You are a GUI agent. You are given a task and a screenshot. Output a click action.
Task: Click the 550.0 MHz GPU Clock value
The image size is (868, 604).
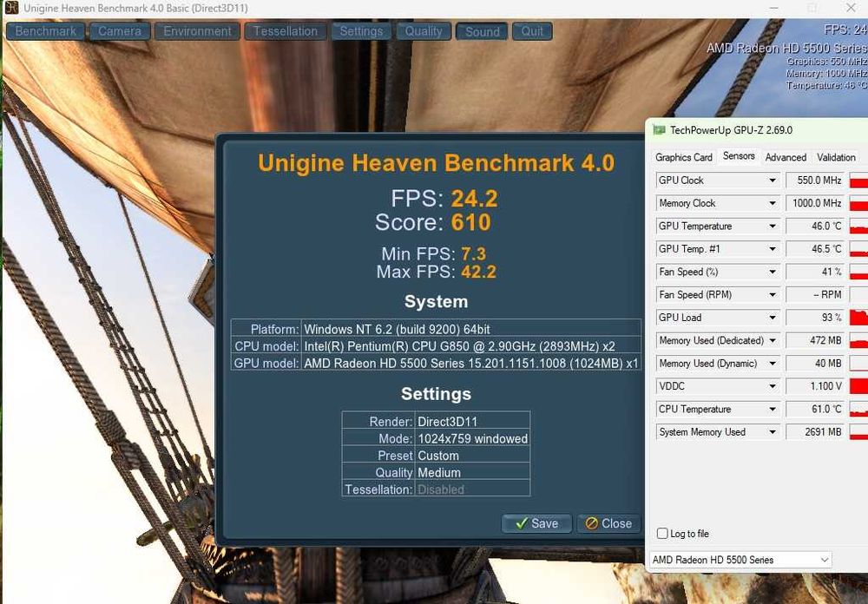(815, 181)
